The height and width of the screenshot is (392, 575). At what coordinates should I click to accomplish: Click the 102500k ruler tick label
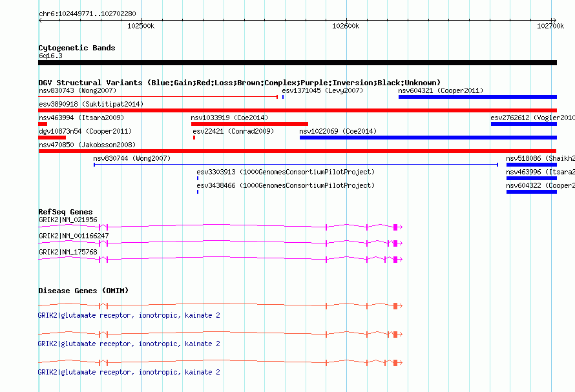pyautogui.click(x=141, y=26)
